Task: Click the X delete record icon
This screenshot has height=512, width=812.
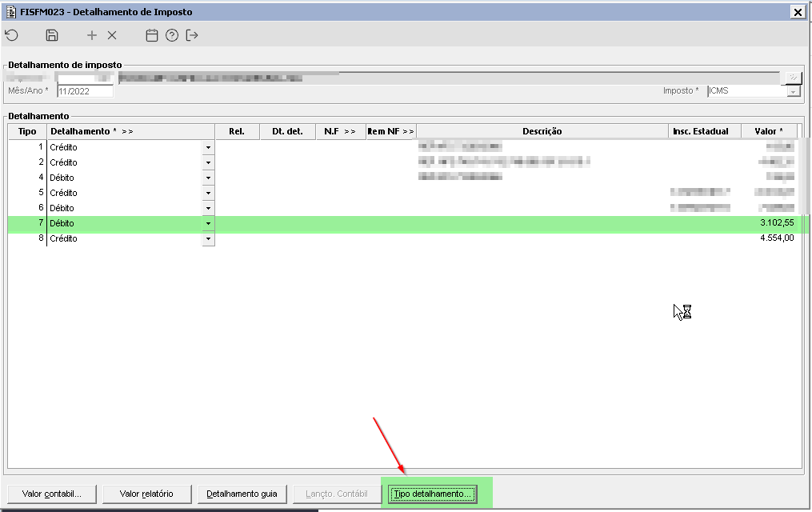Action: coord(112,35)
